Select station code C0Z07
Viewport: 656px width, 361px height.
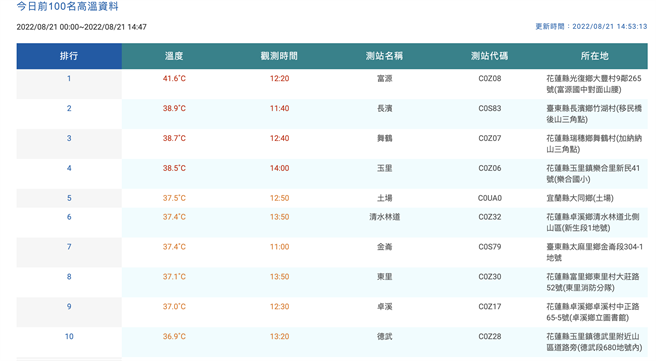coord(489,138)
